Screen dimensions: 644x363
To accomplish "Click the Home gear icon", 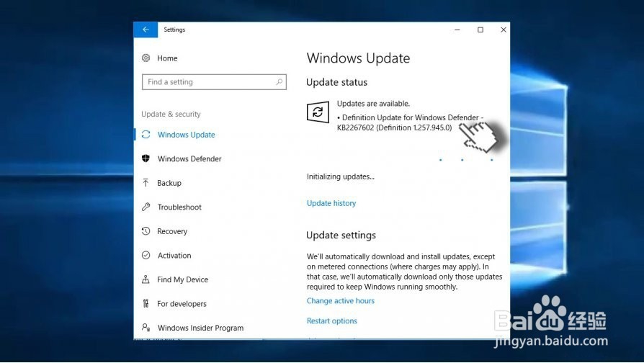I will pos(146,58).
